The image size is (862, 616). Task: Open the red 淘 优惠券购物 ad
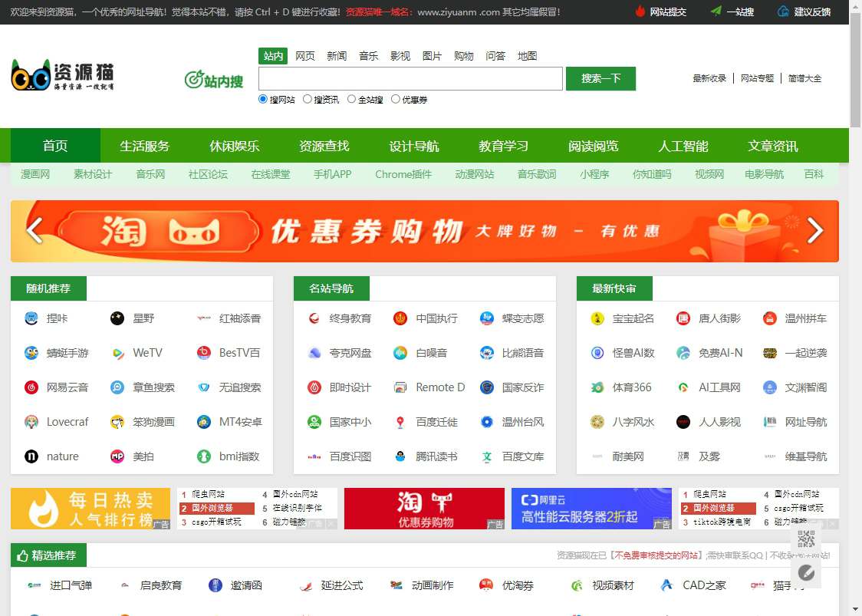click(x=424, y=509)
